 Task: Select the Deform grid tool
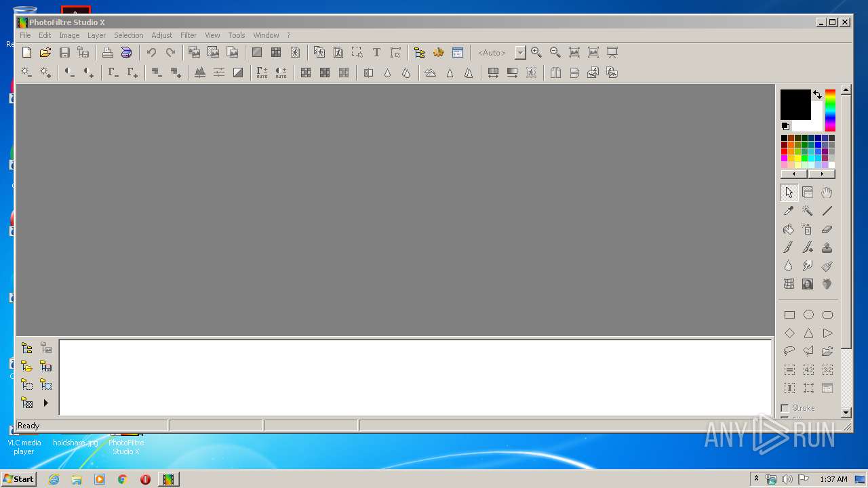(x=789, y=284)
